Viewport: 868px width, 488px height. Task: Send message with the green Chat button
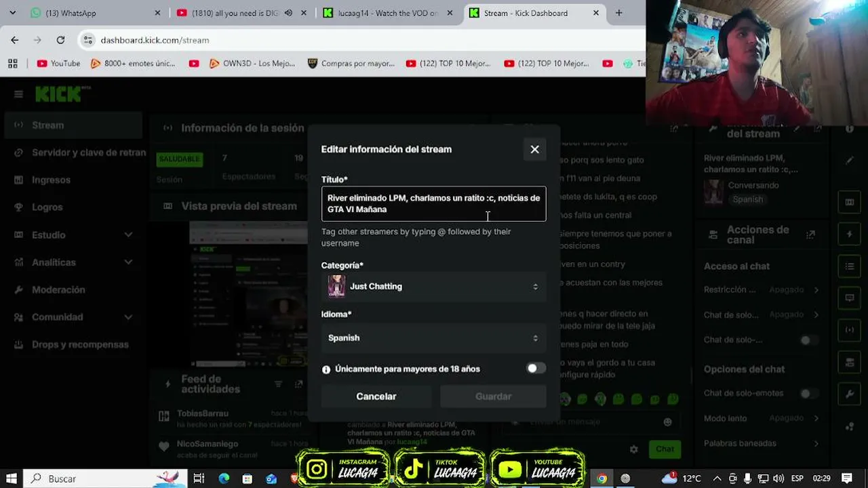pos(665,449)
